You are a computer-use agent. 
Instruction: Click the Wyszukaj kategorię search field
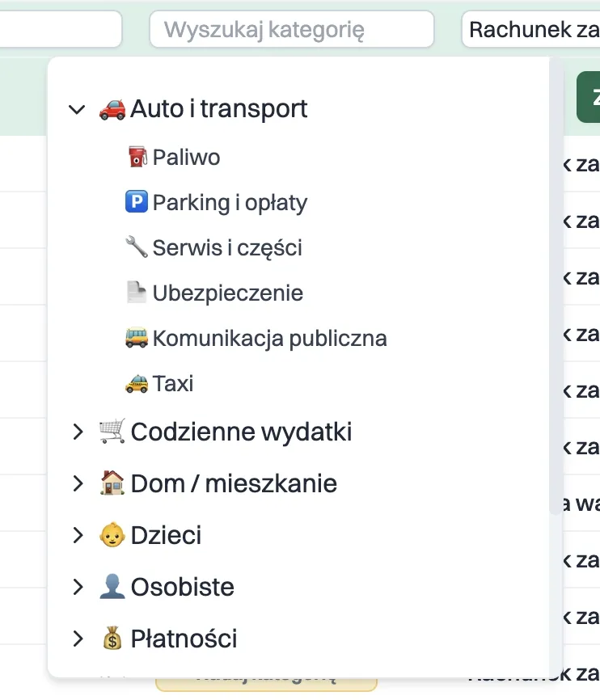point(291,29)
